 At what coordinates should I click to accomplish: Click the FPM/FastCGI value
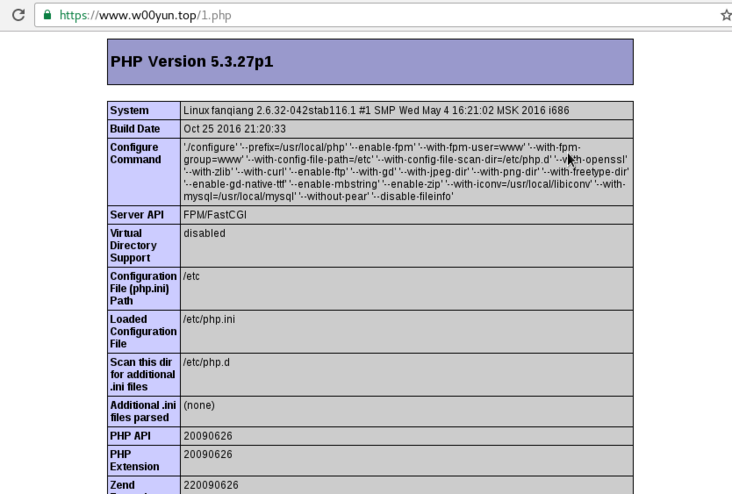click(215, 215)
